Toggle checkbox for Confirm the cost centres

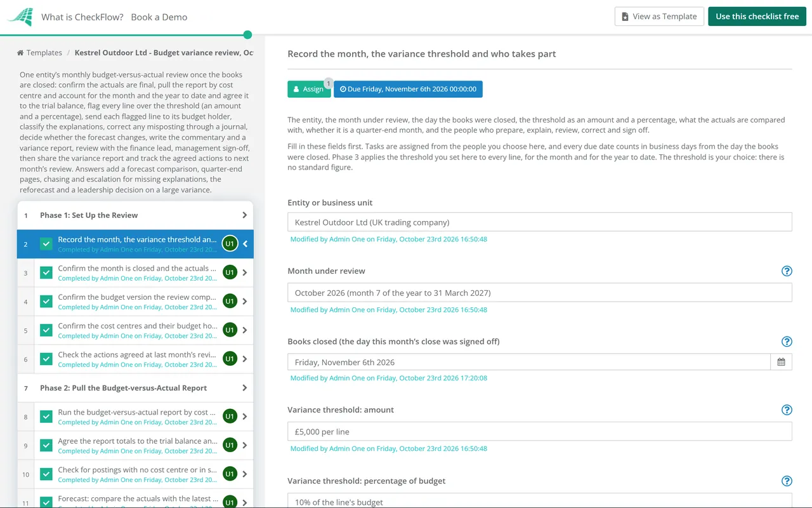tap(46, 330)
